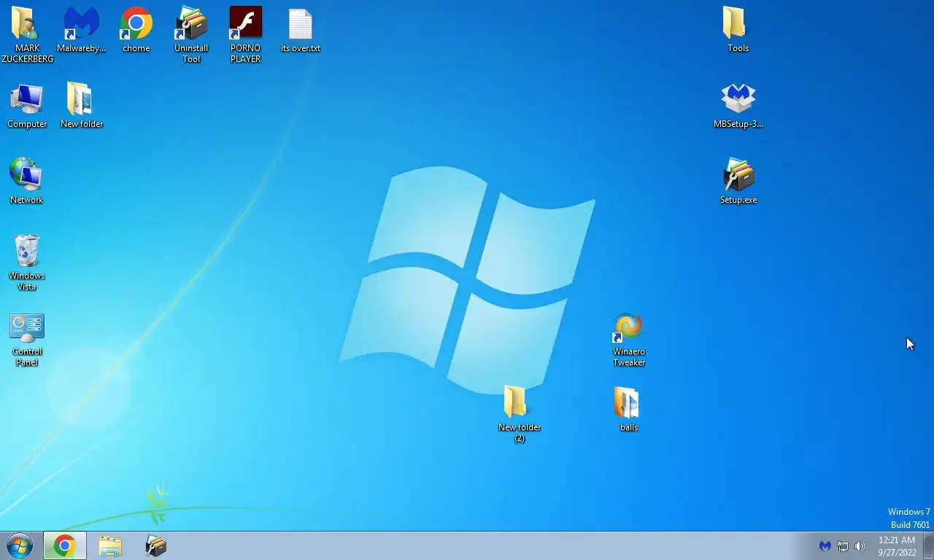The height and width of the screenshot is (560, 934).
Task: Open the volume speaker tray icon
Action: (x=860, y=545)
